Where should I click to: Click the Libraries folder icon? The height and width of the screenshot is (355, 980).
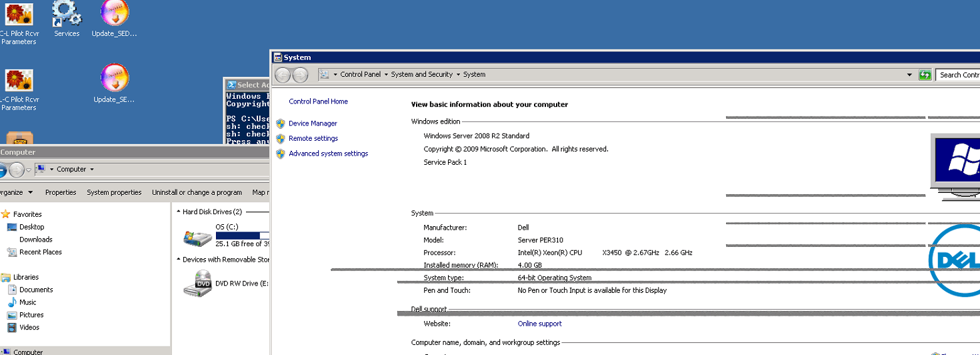tap(6, 277)
